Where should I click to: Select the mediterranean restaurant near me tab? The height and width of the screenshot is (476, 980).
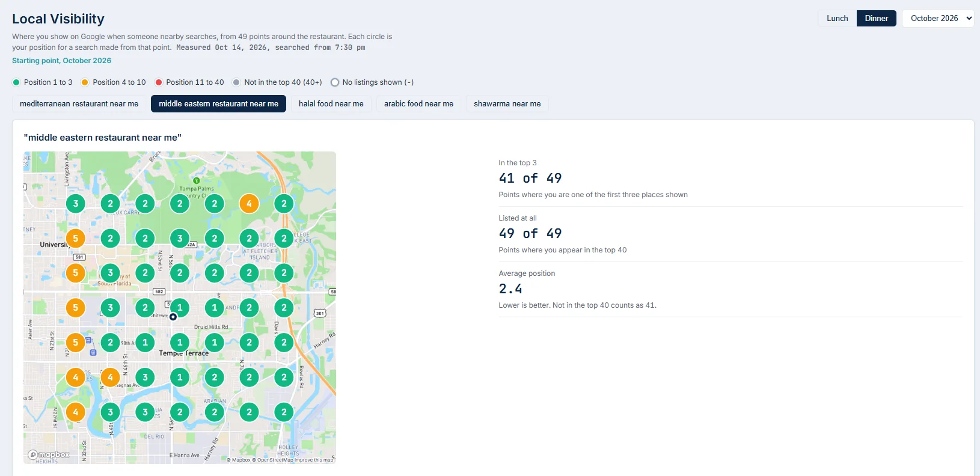click(x=79, y=103)
